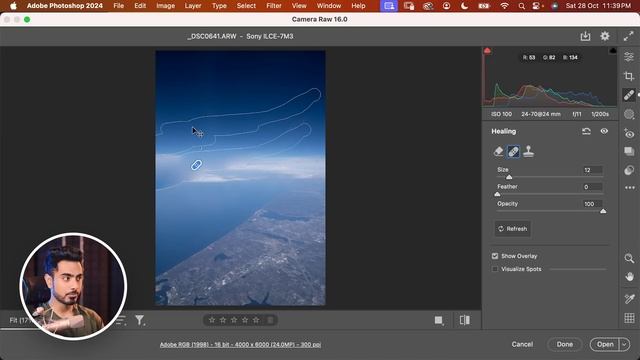Select the Red Eye removal tool
Viewport: 640px width, 360px height.
click(629, 133)
